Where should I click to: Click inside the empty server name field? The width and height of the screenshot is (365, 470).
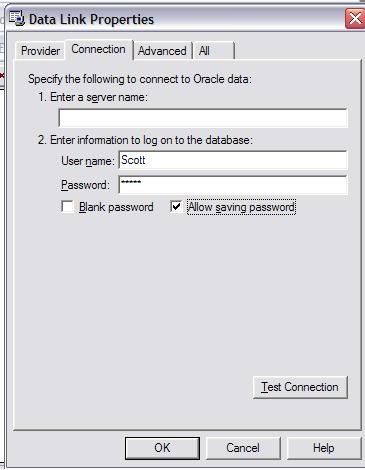tap(203, 118)
